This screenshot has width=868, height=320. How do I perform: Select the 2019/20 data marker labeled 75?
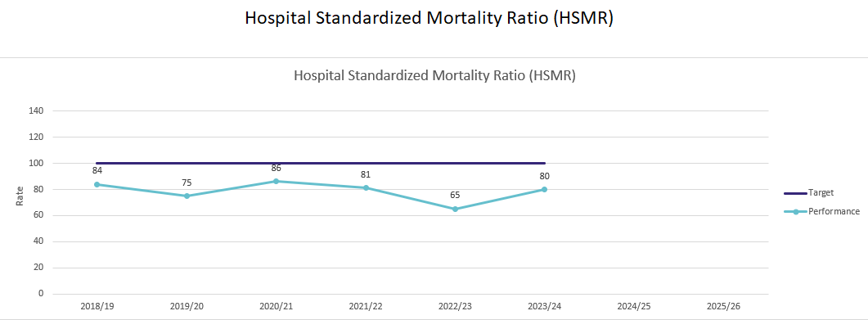click(187, 196)
